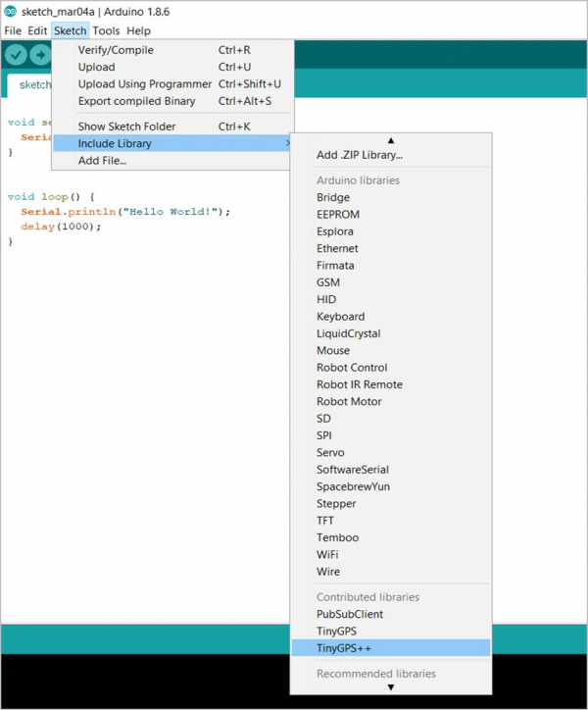Include the Firmata library
Image resolution: width=588 pixels, height=710 pixels.
point(391,266)
